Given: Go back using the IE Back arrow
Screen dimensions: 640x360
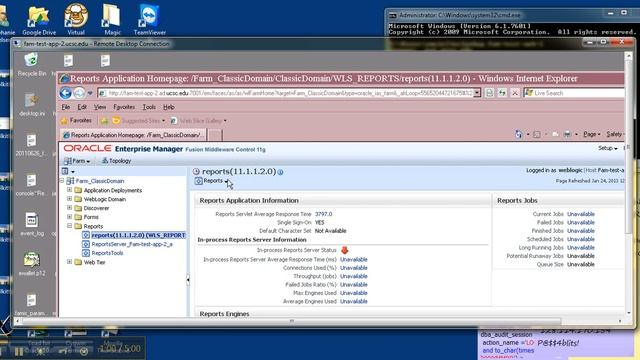Looking at the screenshot, I should click(65, 93).
